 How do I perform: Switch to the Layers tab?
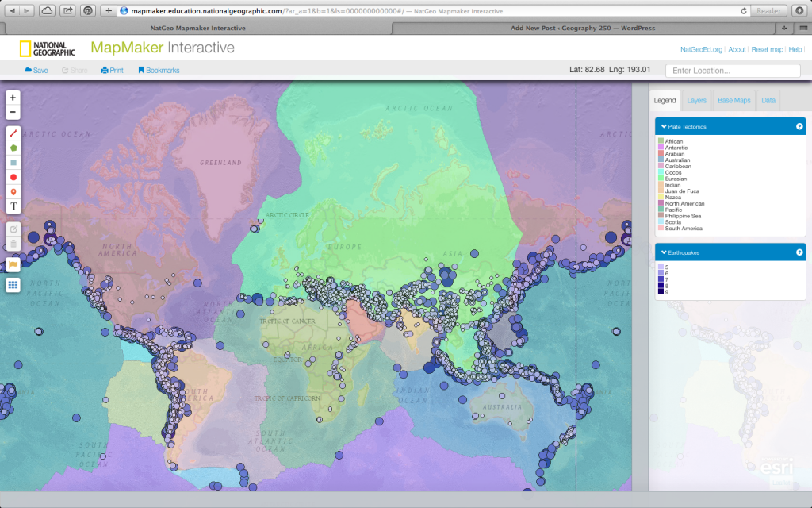[696, 100]
